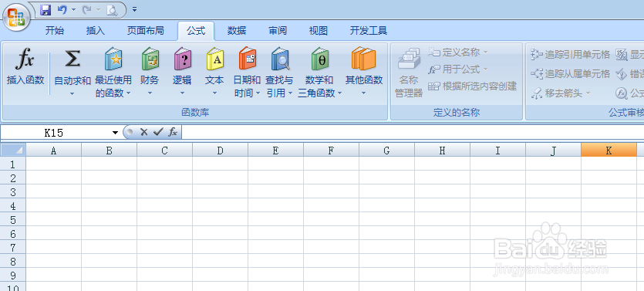This screenshot has width=644, height=291.
Task: Select column J header
Action: tap(553, 150)
